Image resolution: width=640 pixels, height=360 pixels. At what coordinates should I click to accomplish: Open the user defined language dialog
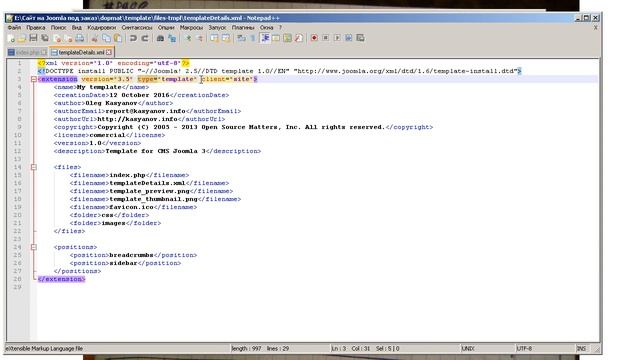[276, 38]
